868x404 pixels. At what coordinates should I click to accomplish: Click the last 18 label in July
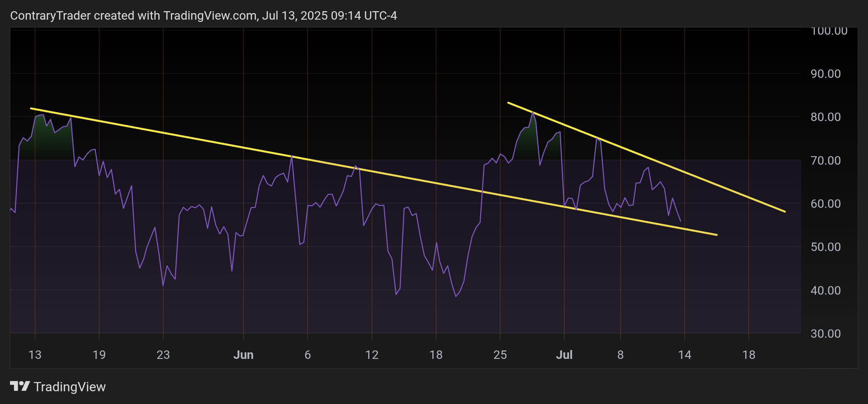point(749,355)
